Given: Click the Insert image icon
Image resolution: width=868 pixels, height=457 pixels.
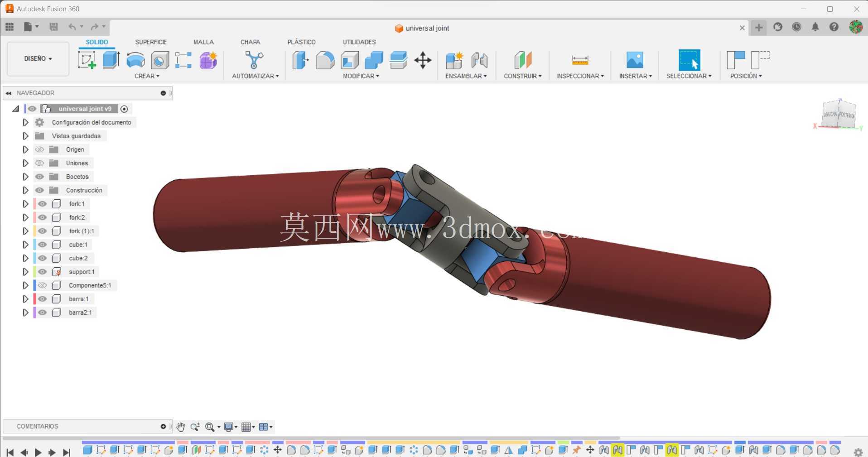Looking at the screenshot, I should [x=635, y=60].
